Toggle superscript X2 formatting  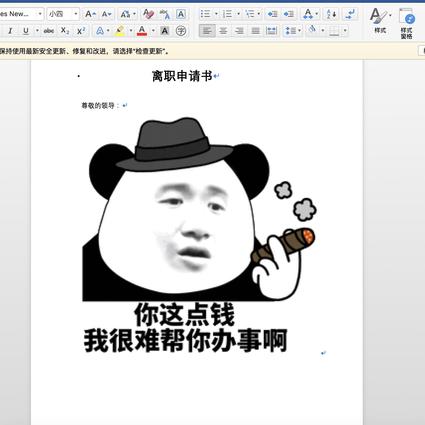click(x=81, y=31)
